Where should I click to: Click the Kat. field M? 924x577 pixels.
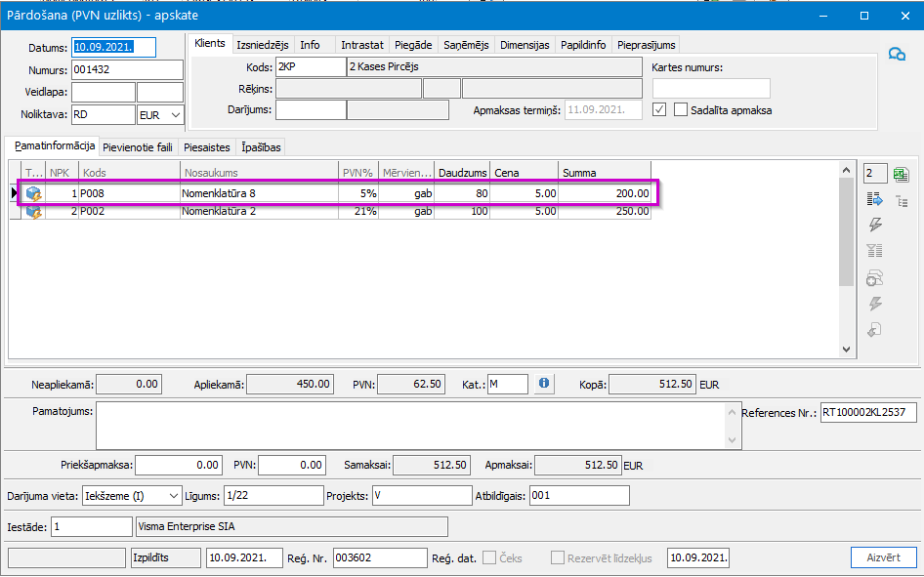(507, 384)
